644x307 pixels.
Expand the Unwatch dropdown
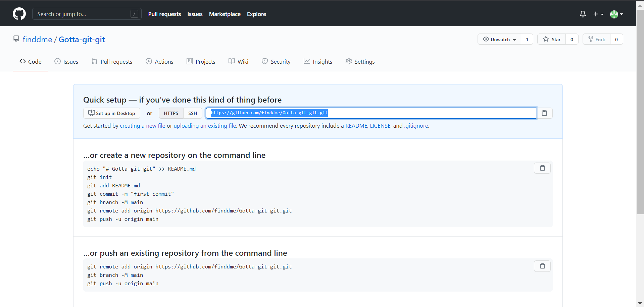[x=499, y=39]
